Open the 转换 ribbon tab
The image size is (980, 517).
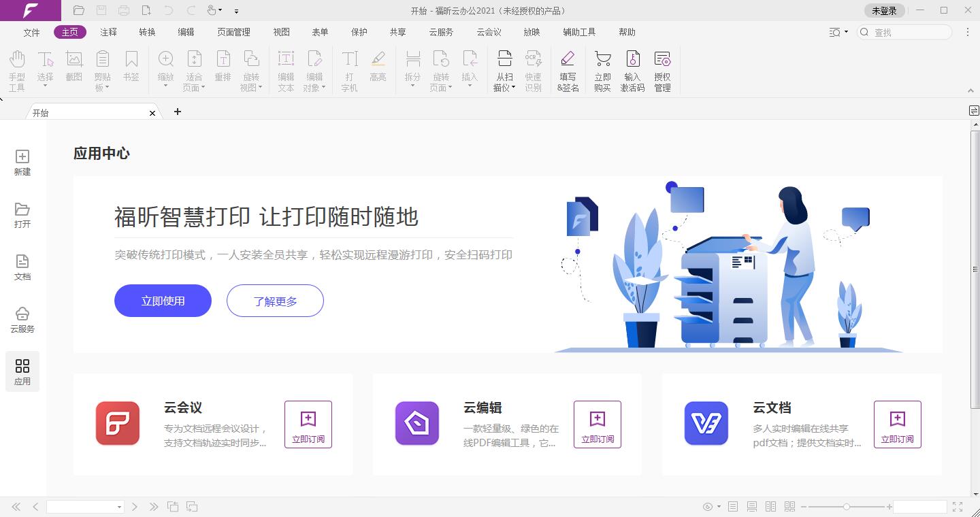point(147,32)
